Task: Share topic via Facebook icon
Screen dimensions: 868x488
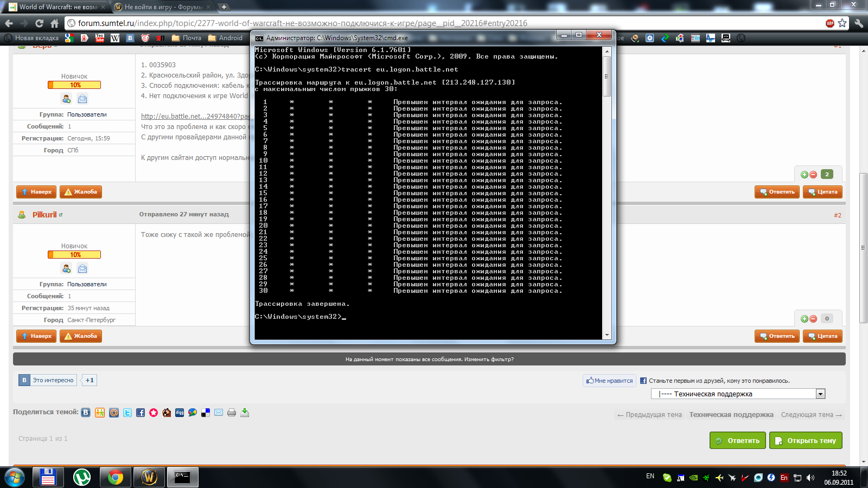Action: coord(141,413)
